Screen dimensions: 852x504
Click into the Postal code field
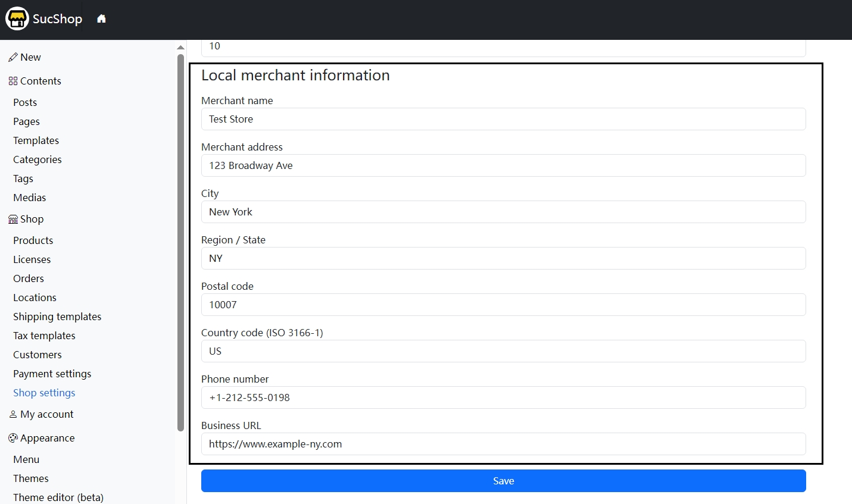[x=503, y=305]
